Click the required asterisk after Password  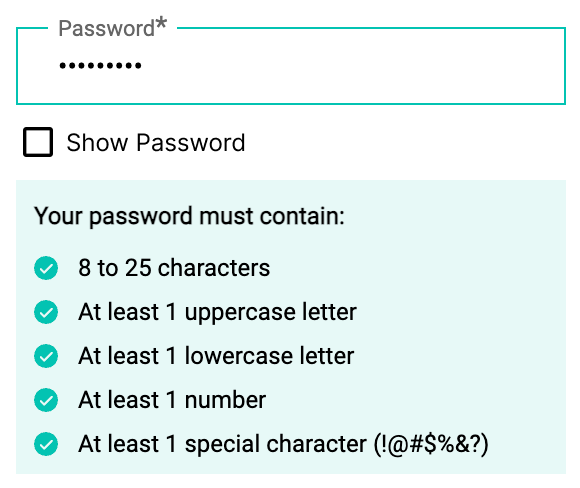pos(161,24)
